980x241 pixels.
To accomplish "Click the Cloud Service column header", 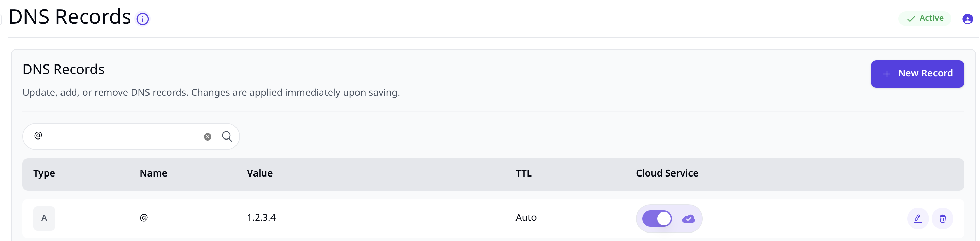I will [x=667, y=173].
